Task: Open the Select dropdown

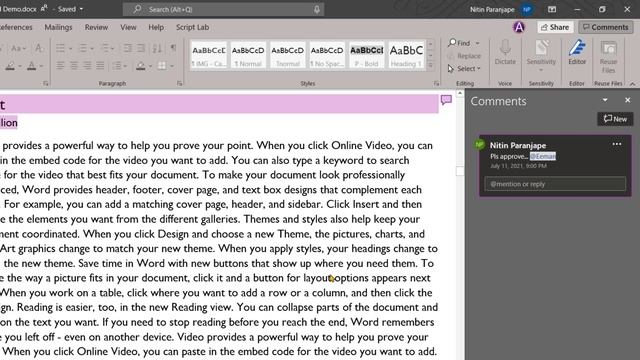Action: 464,69
